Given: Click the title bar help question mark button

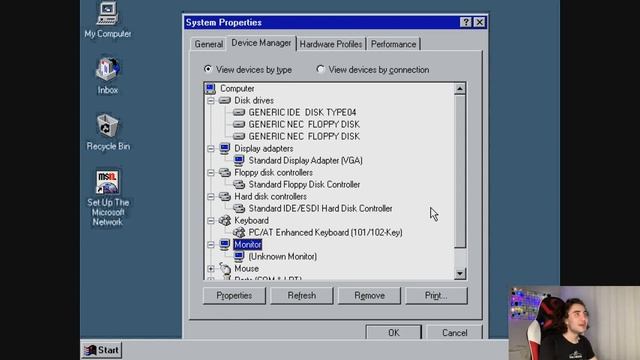Looking at the screenshot, I should click(x=466, y=22).
